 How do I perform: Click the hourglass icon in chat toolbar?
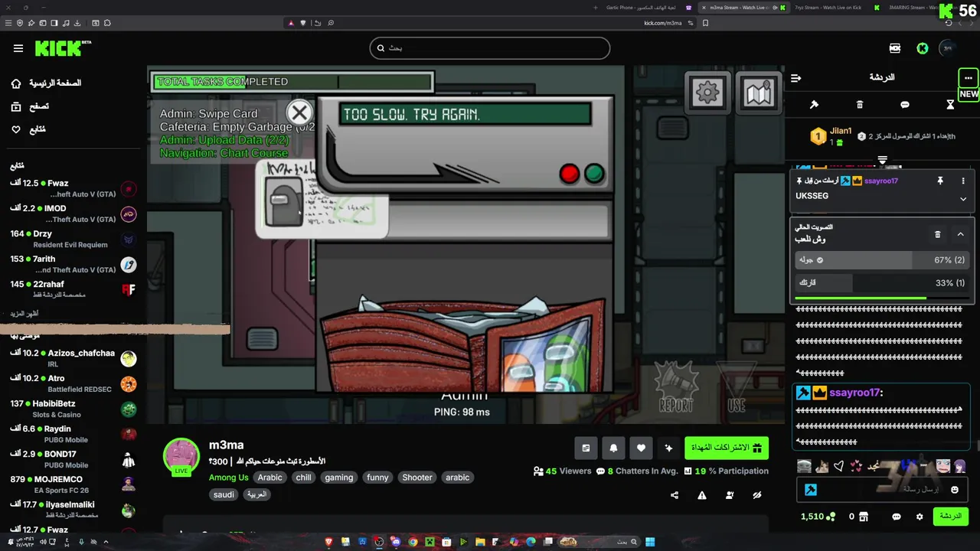[x=950, y=104]
